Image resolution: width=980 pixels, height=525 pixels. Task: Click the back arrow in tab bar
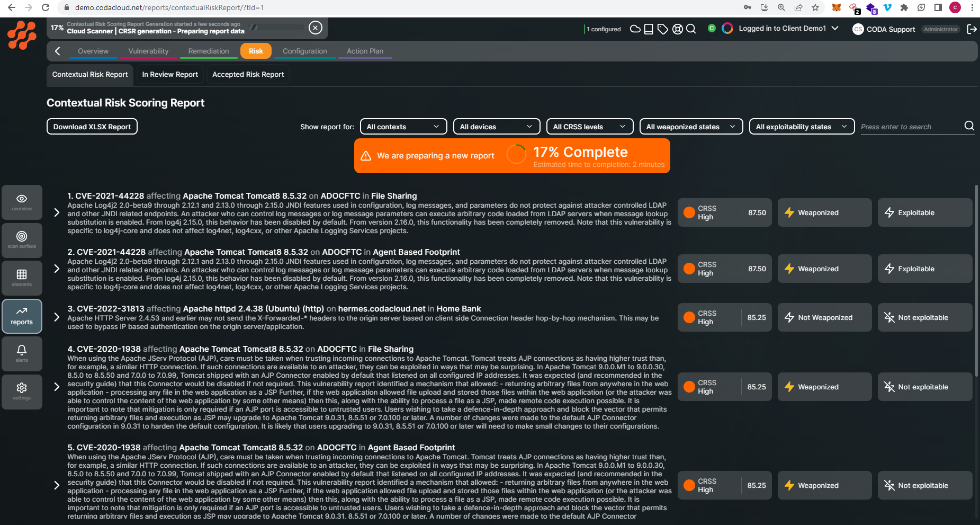coord(58,51)
